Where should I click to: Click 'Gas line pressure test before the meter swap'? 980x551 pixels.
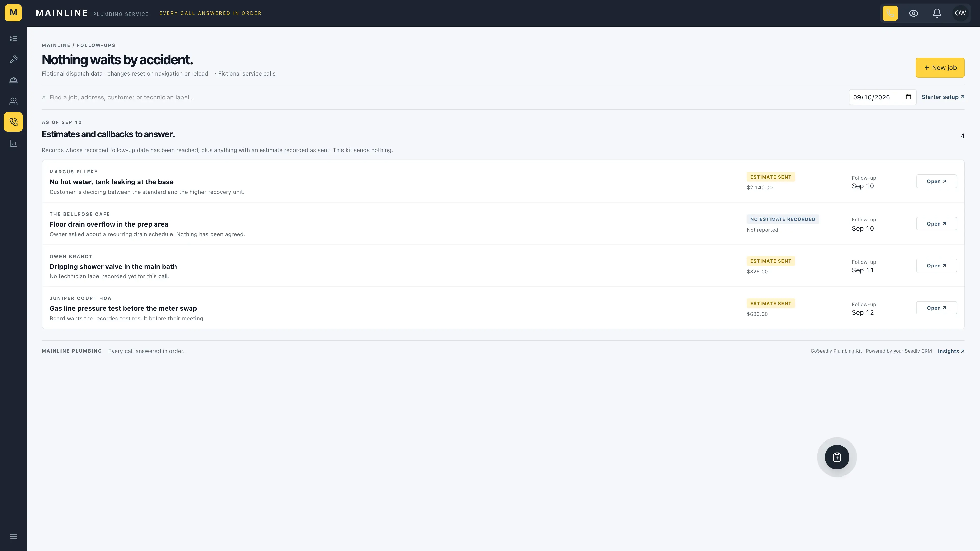tap(123, 308)
